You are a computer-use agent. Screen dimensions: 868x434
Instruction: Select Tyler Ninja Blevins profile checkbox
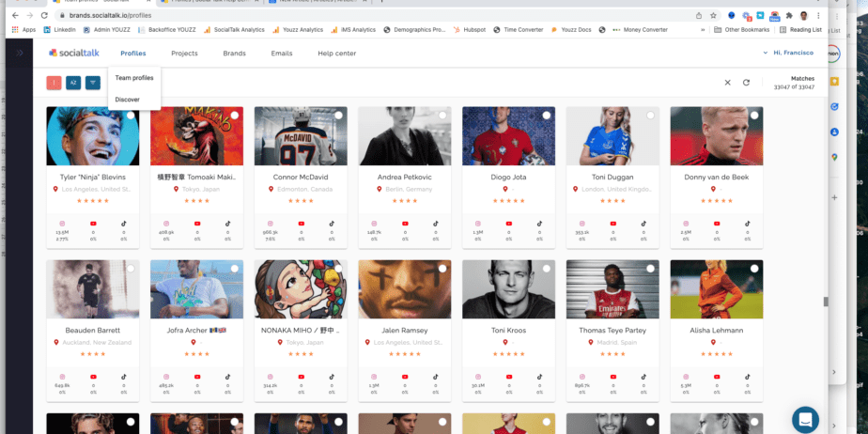click(x=130, y=116)
